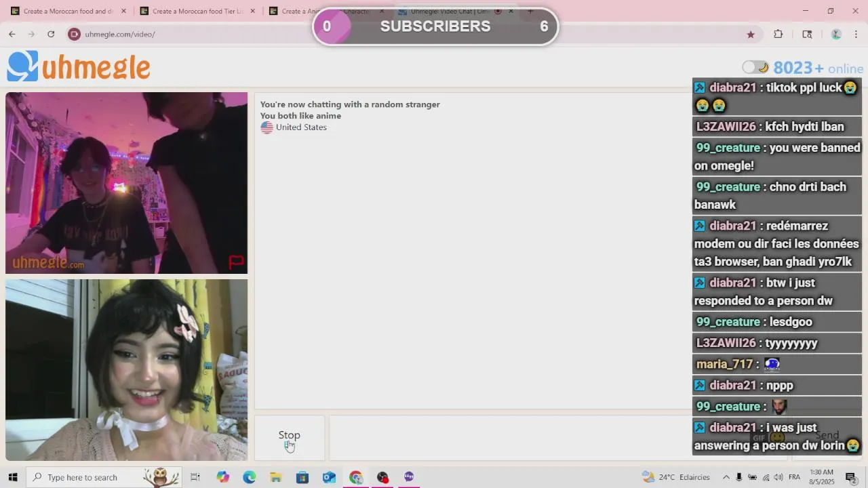
Task: Open a new browser tab
Action: pos(530,11)
